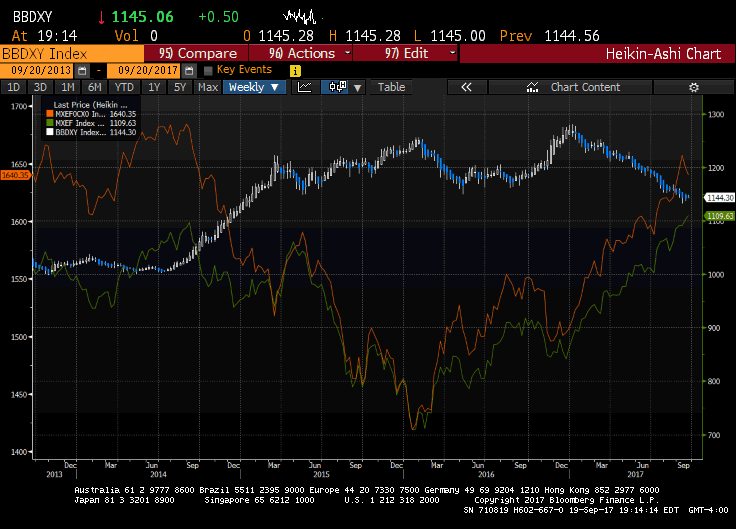Click the intraday sparkline mini chart

(300, 17)
